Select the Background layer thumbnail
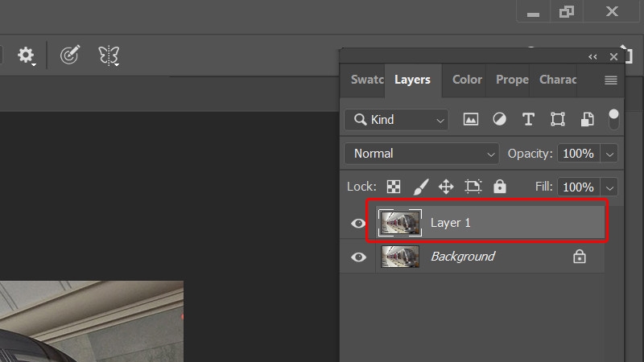This screenshot has height=362, width=644. (400, 257)
